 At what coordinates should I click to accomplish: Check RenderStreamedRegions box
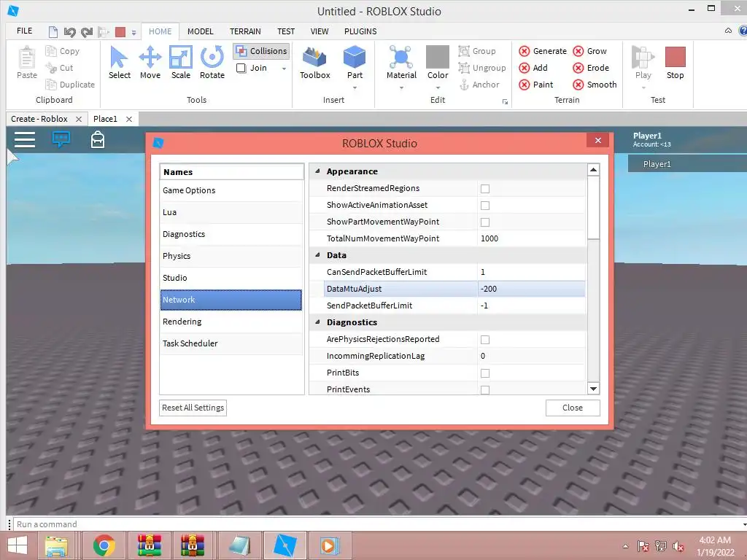(485, 189)
